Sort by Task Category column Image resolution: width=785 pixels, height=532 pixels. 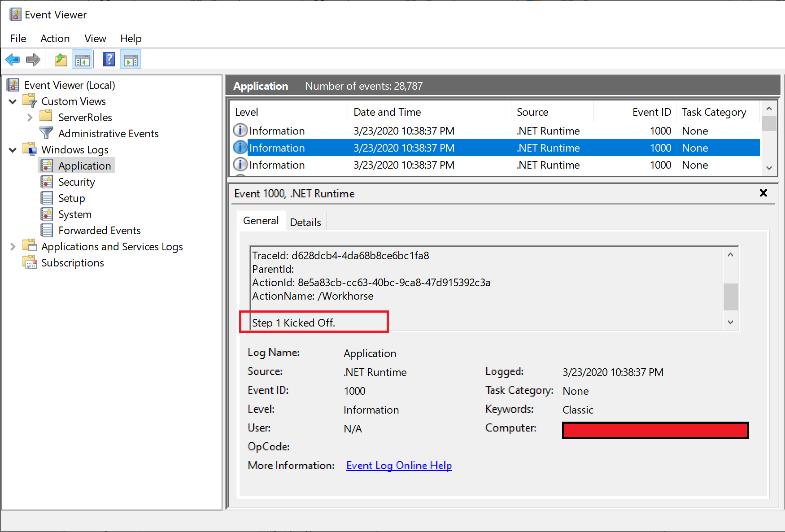pyautogui.click(x=718, y=112)
